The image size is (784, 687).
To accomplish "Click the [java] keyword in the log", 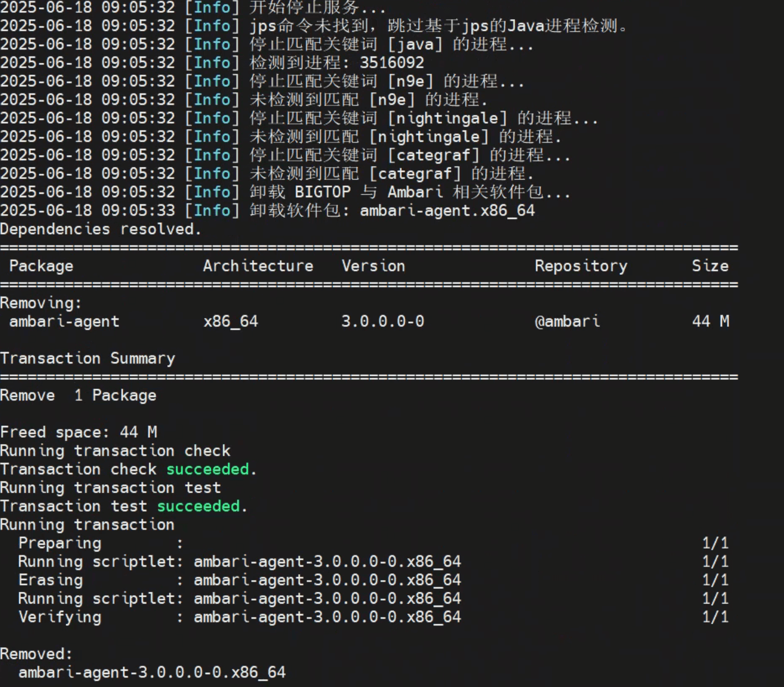I will click(x=415, y=45).
